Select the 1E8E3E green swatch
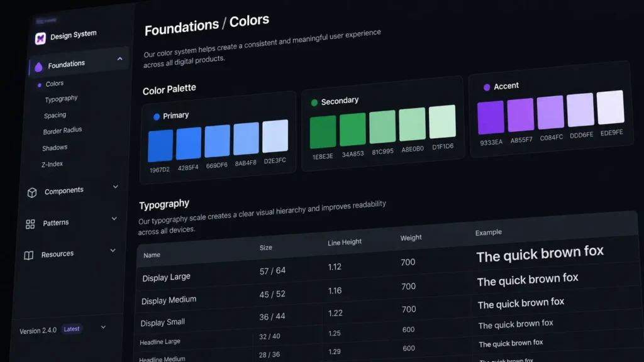 tap(323, 132)
